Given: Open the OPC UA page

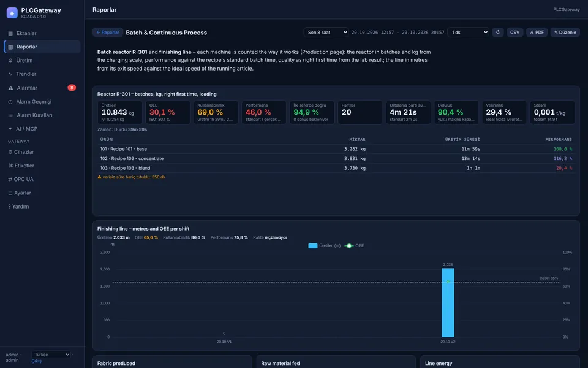Looking at the screenshot, I should (x=42, y=179).
